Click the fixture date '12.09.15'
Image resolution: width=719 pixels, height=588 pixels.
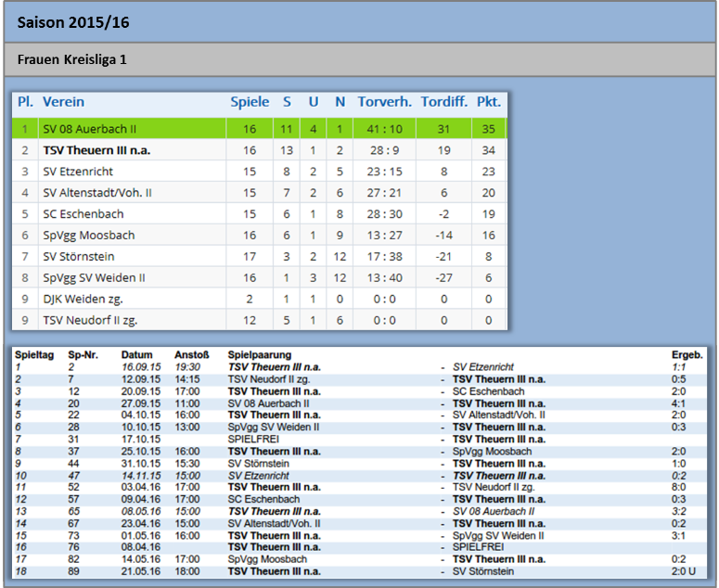[x=141, y=379]
